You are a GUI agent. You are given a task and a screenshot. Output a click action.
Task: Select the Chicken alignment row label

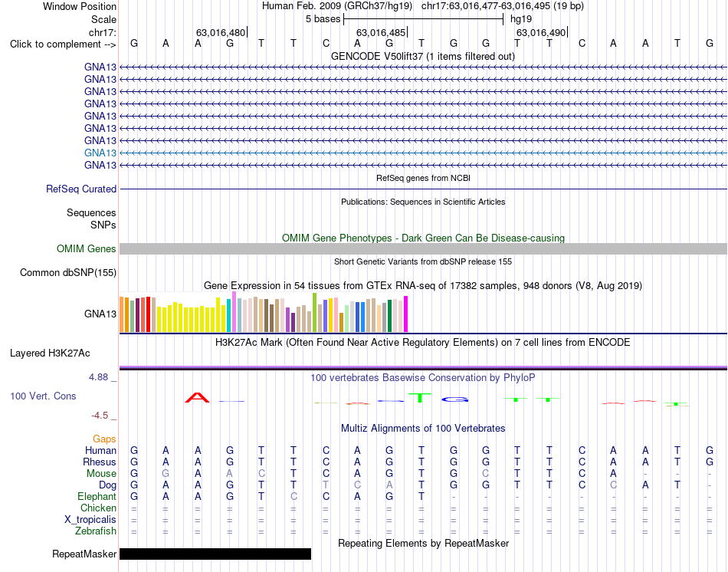click(98, 508)
